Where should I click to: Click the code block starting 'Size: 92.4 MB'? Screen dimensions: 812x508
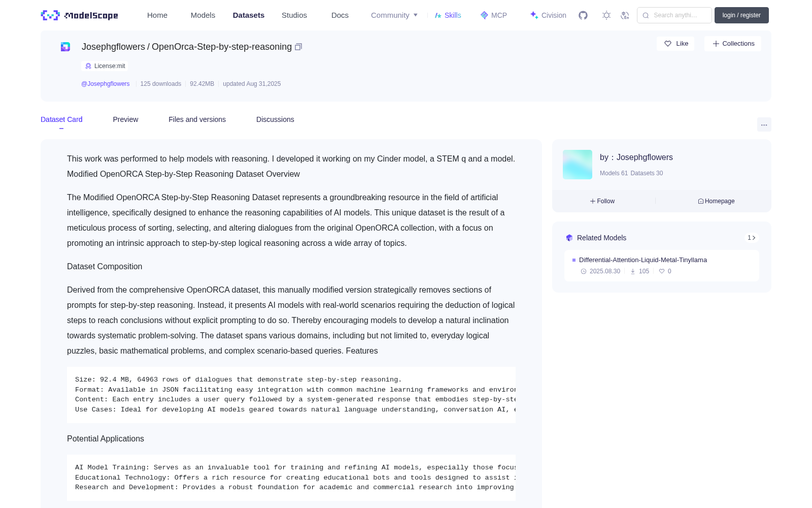click(x=291, y=395)
